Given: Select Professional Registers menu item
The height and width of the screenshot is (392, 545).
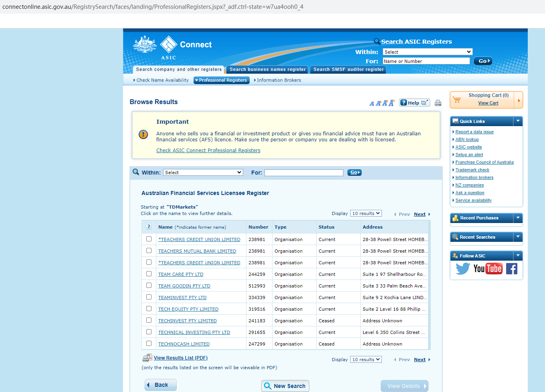Looking at the screenshot, I should point(222,80).
